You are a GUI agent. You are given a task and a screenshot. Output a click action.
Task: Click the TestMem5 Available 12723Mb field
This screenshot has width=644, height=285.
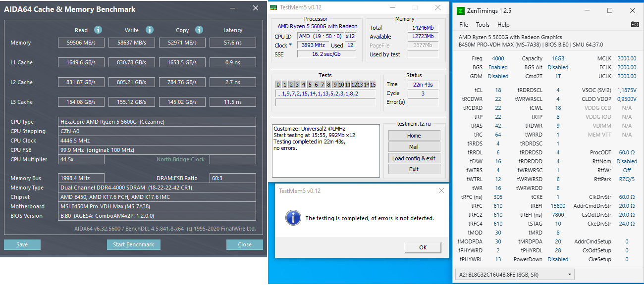(423, 36)
